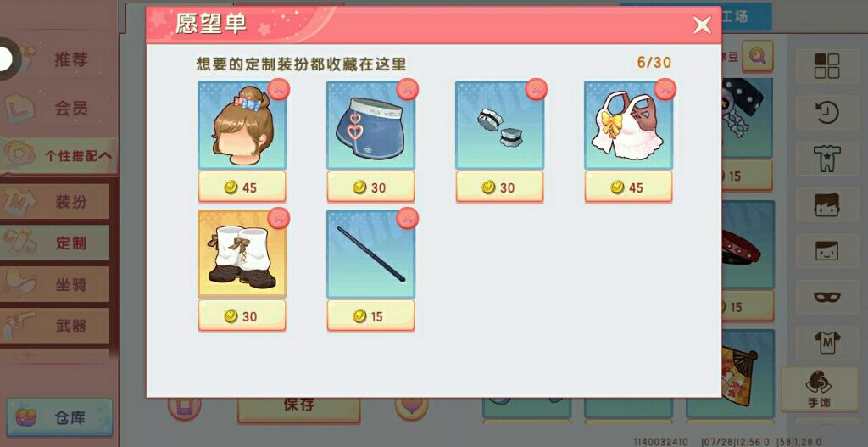Remove the blue denim shorts from wishlist
The height and width of the screenshot is (447, 868).
(408, 89)
